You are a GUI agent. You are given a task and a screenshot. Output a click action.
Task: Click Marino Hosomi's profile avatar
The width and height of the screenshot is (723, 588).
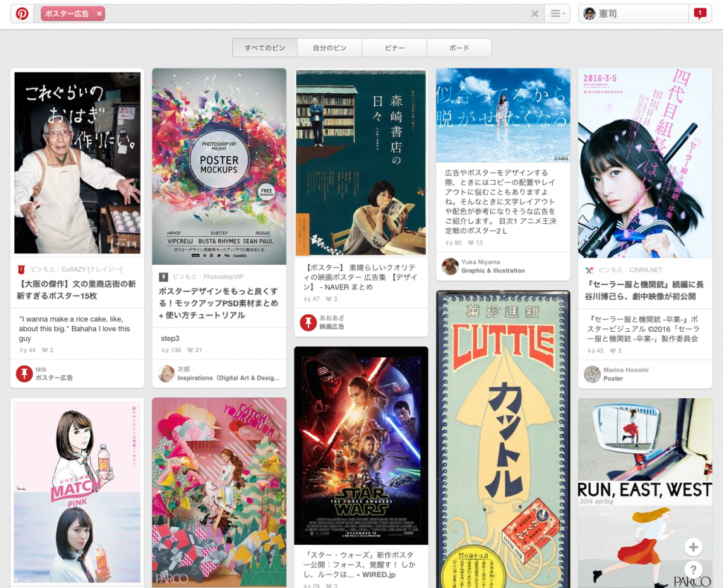tap(592, 374)
